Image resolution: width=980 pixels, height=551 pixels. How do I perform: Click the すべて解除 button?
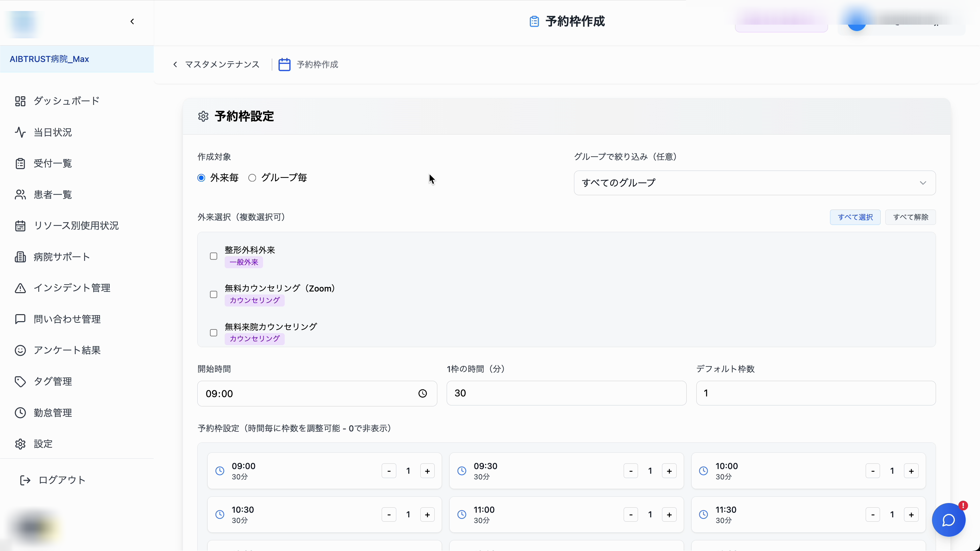point(911,217)
